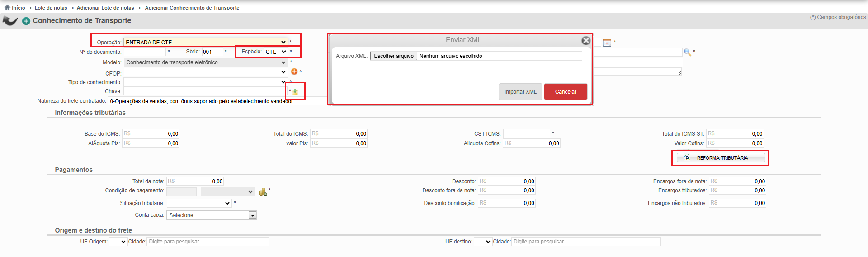
Task: Open the REFORMA TRIBUTÁRIA button
Action: pos(721,158)
